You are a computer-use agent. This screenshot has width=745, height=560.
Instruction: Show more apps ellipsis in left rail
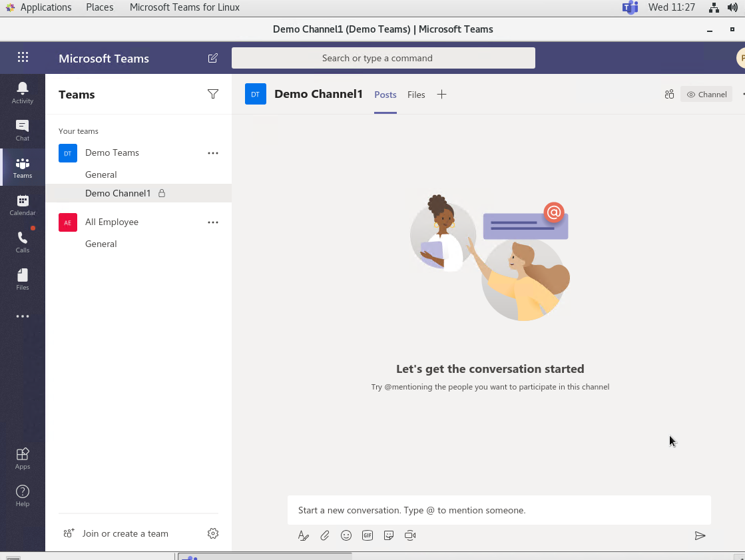pos(23,316)
